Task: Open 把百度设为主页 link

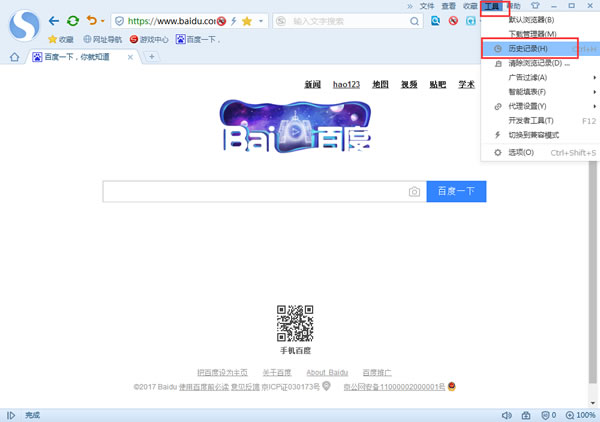Action: 222,373
